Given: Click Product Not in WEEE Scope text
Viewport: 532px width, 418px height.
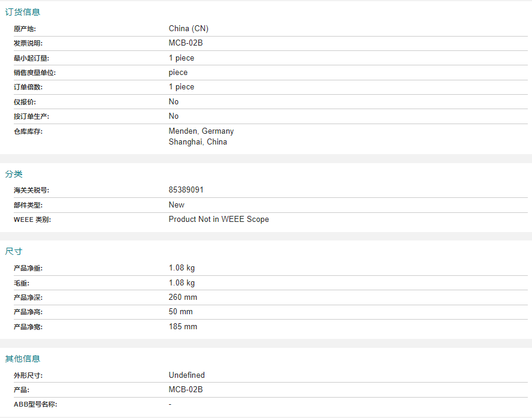Looking at the screenshot, I should pos(219,219).
